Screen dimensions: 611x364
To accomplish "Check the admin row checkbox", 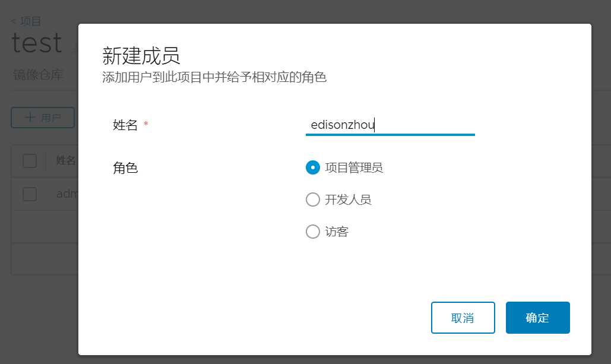I will 30,194.
